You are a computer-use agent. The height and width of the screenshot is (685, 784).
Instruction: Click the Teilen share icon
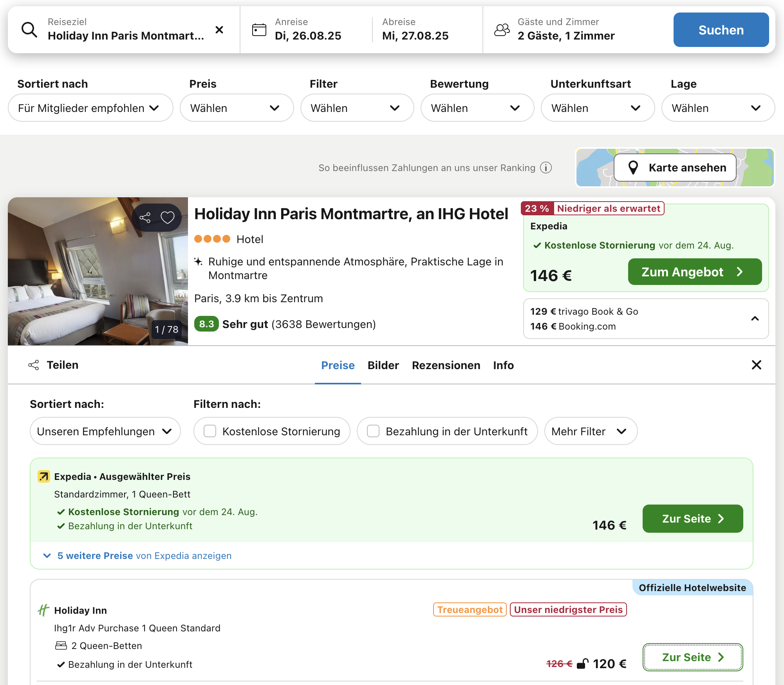34,365
